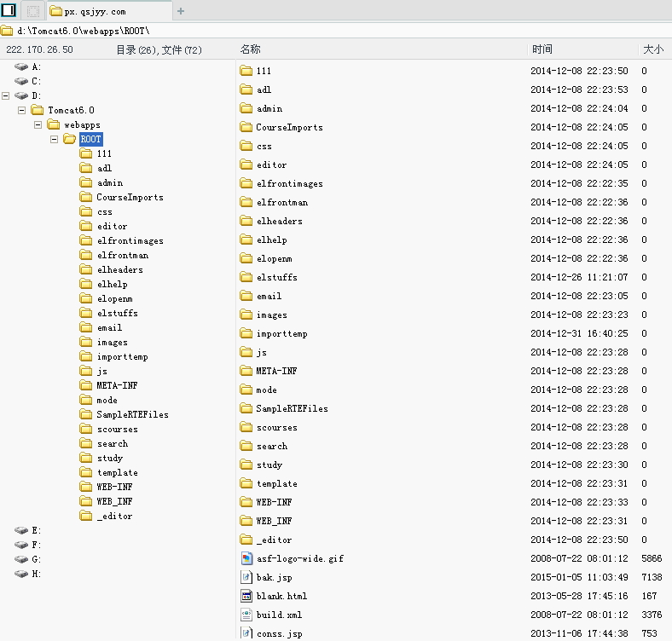Select WEB-INF in the tree
The width and height of the screenshot is (672, 641).
pos(114,487)
